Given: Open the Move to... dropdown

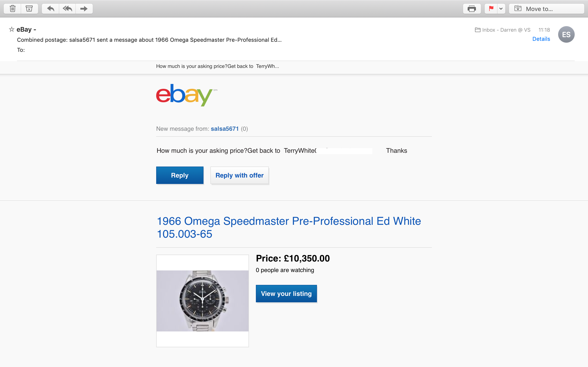Looking at the screenshot, I should [546, 9].
